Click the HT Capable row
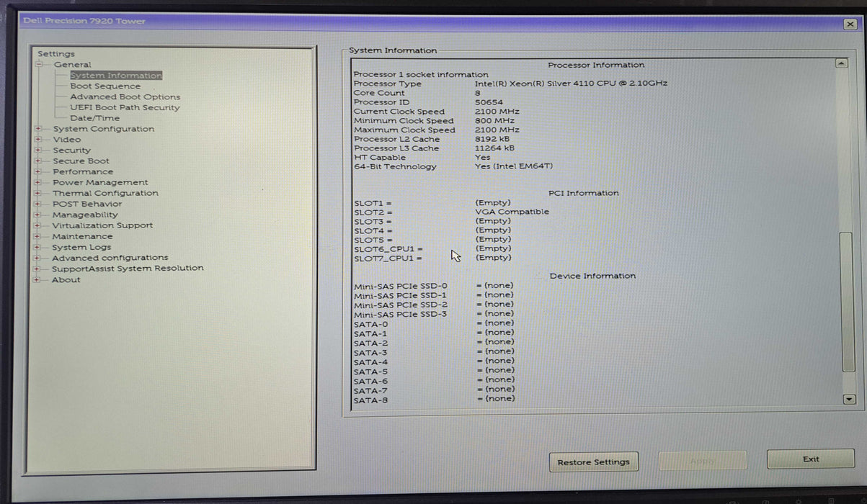The image size is (867, 504). click(422, 158)
